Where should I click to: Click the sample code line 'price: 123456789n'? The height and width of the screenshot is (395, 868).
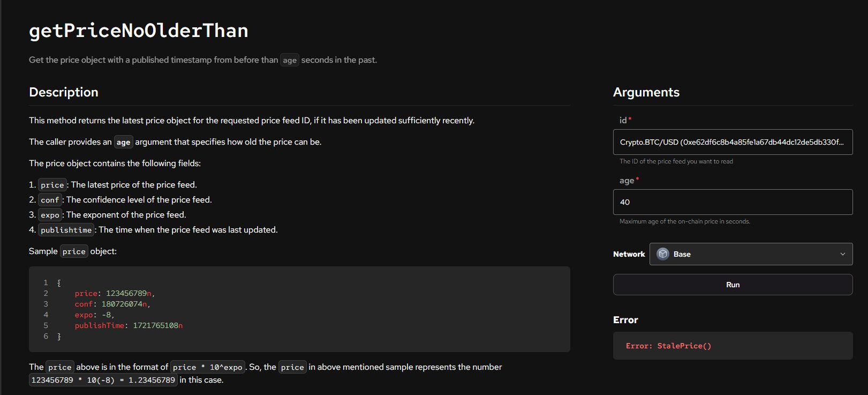pos(115,293)
